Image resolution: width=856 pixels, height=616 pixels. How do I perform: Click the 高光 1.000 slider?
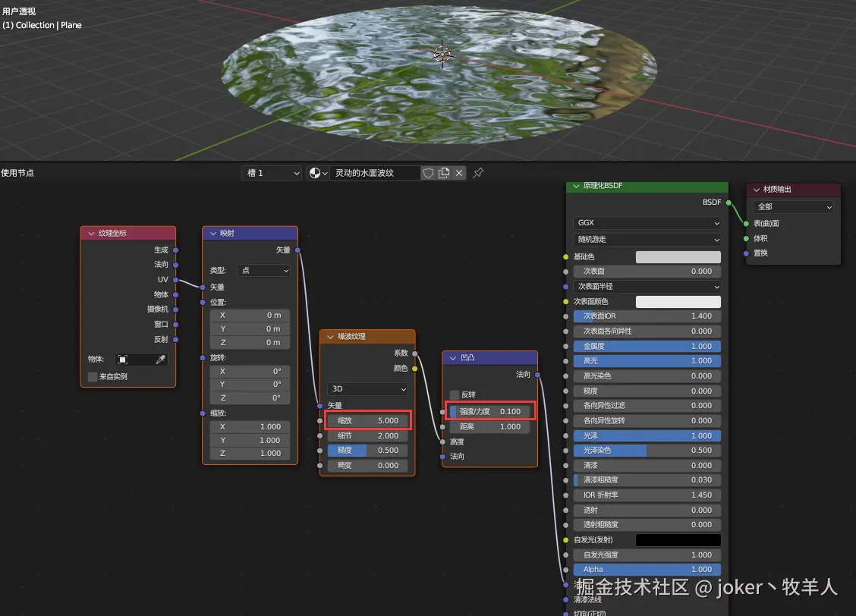pos(647,361)
